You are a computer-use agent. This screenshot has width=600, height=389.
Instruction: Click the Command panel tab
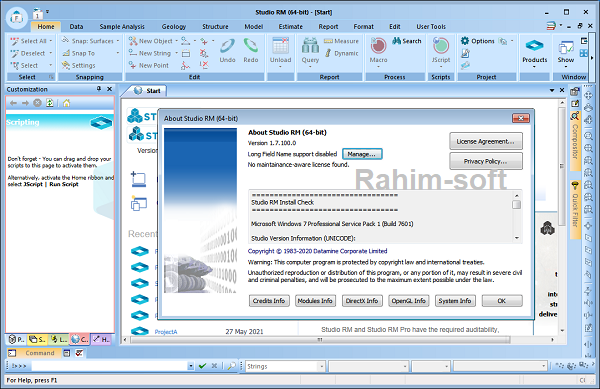click(34, 353)
